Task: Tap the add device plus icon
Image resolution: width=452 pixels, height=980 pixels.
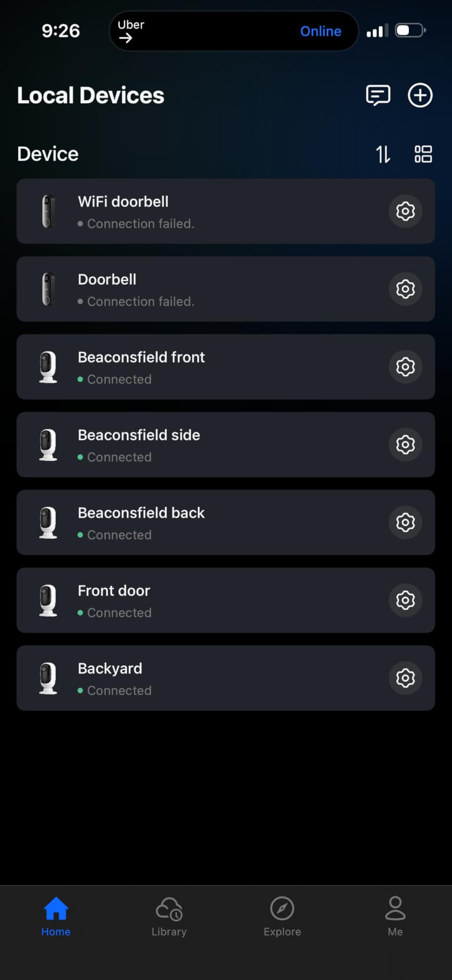Action: click(420, 96)
